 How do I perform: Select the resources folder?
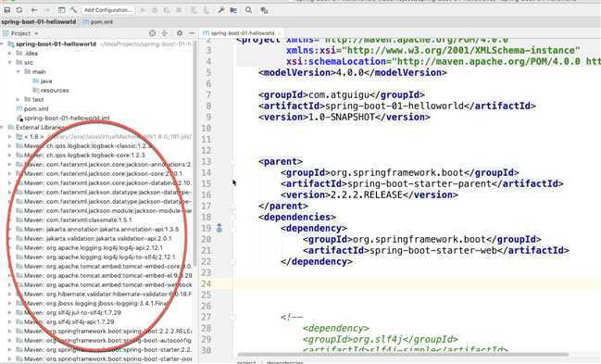pyautogui.click(x=51, y=90)
